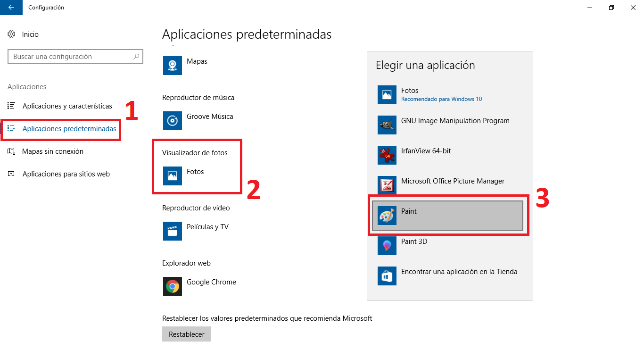Image resolution: width=644 pixels, height=342 pixels.
Task: Open Mapas sin conexión settings
Action: point(53,151)
